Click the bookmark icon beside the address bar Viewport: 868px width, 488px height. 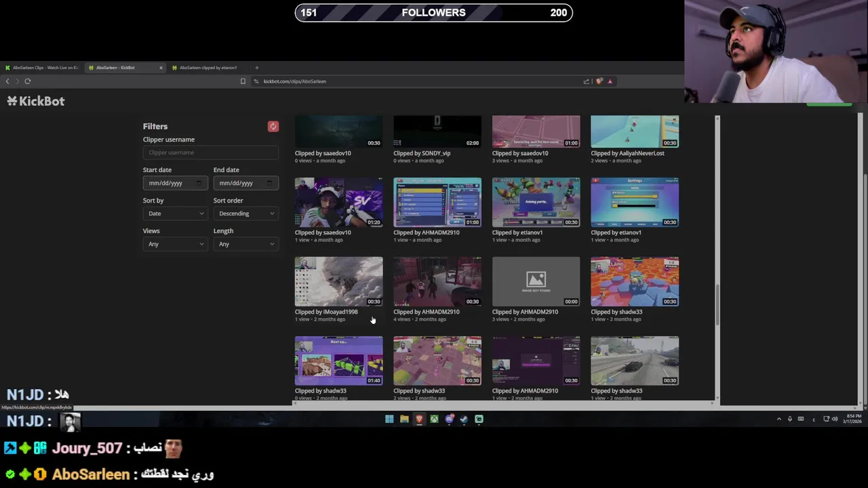(243, 81)
